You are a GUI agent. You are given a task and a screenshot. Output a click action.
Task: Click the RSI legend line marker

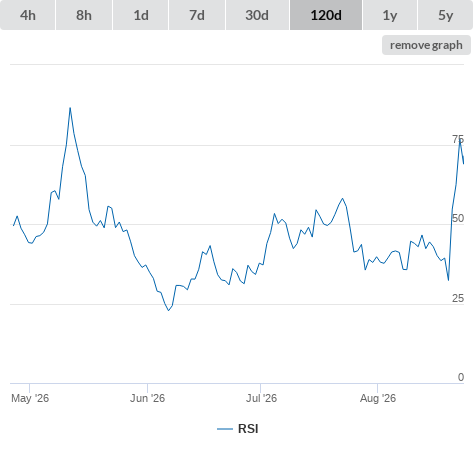pos(225,429)
